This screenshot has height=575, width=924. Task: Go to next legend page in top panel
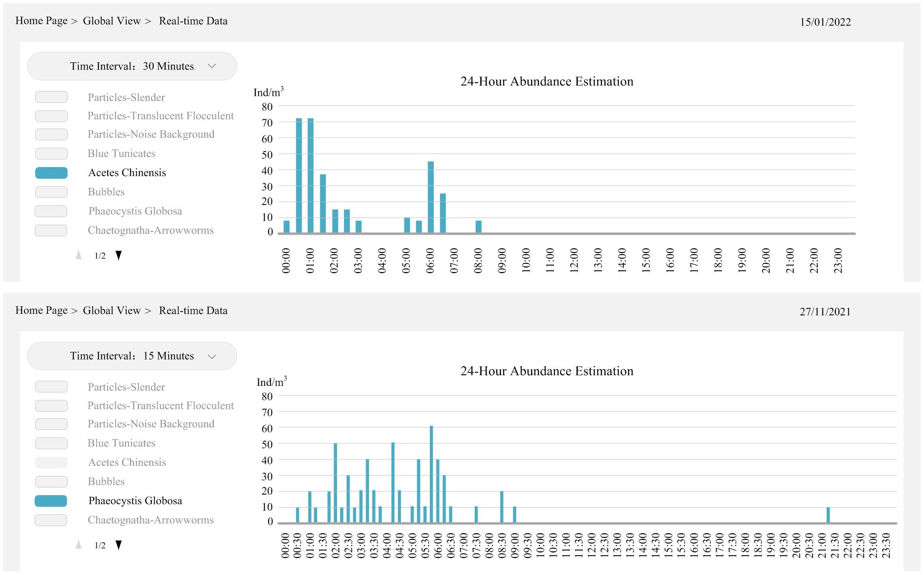click(x=119, y=256)
